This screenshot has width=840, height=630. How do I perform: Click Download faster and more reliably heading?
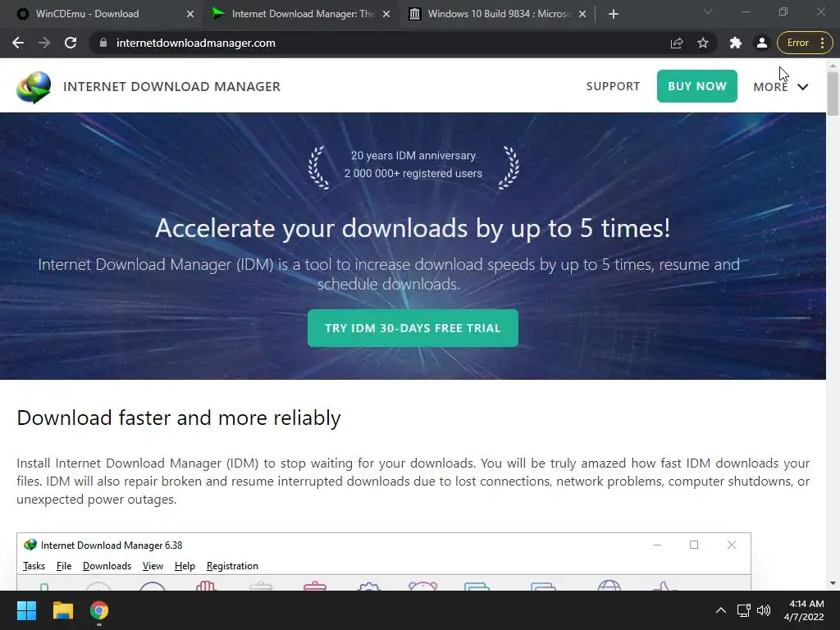(x=178, y=418)
